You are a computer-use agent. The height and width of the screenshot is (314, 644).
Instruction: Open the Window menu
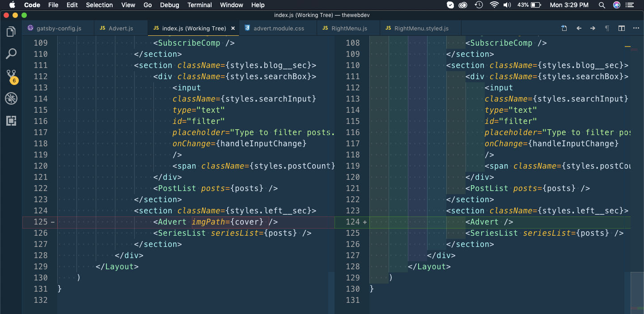[x=232, y=5]
